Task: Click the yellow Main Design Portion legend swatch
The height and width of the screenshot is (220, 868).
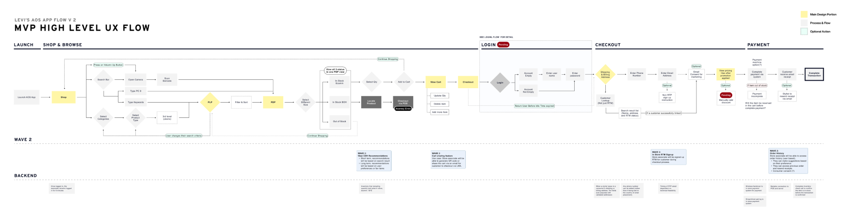Action: (804, 14)
